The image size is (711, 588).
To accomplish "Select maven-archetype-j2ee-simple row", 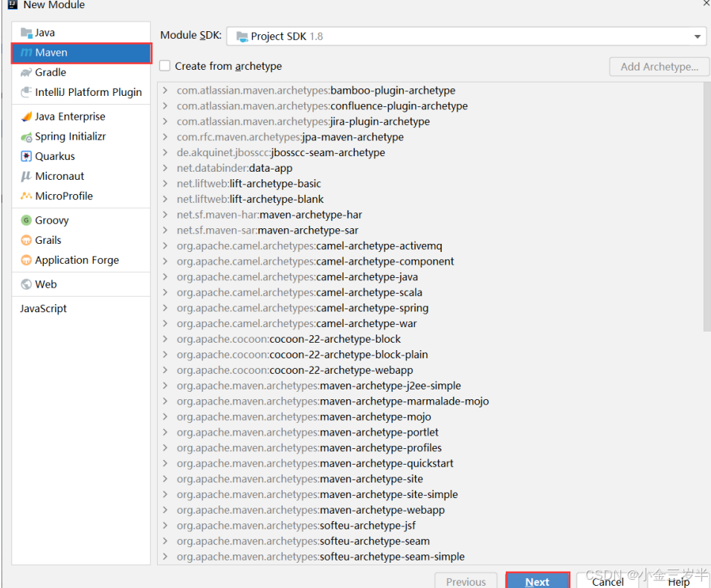I will (431, 385).
